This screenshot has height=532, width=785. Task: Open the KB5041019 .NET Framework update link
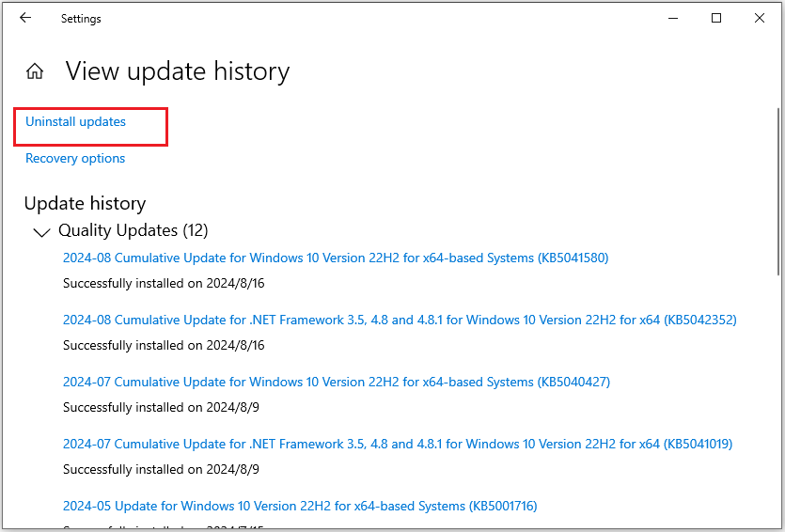coord(398,444)
